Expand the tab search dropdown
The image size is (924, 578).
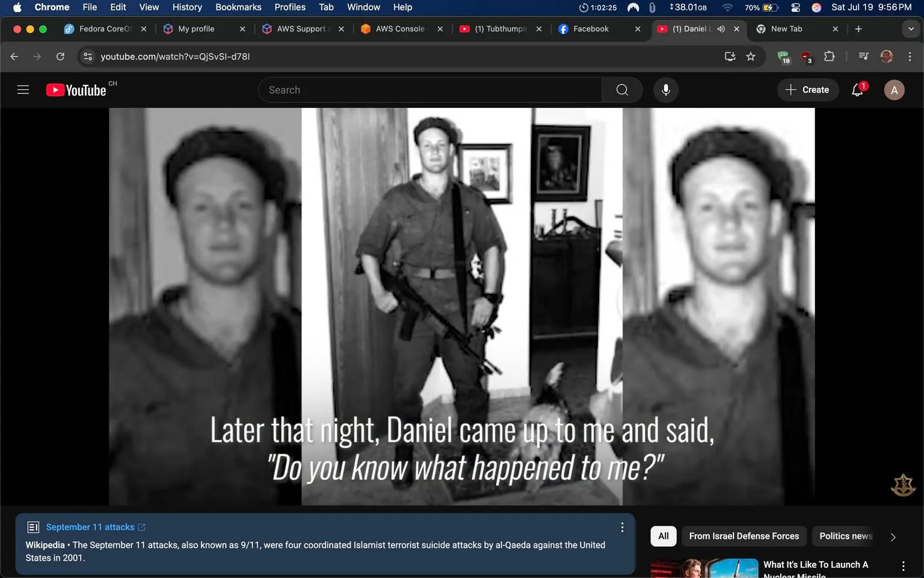(x=911, y=29)
